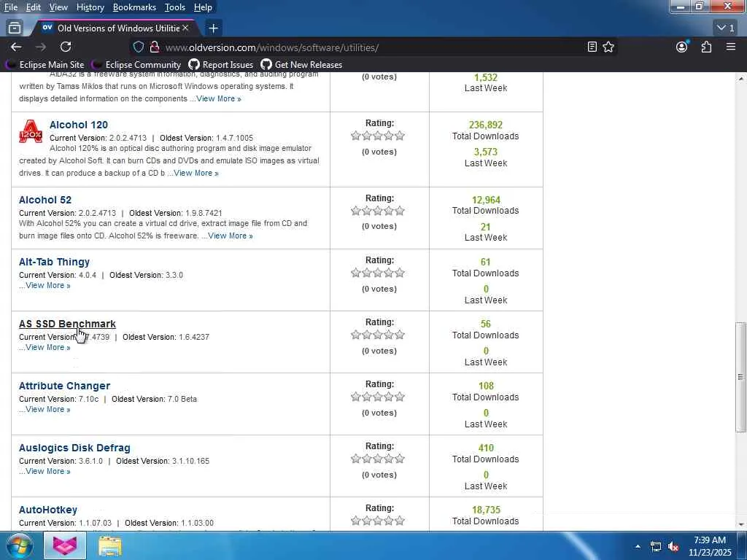Reload the current page
The image size is (747, 560).
click(66, 47)
